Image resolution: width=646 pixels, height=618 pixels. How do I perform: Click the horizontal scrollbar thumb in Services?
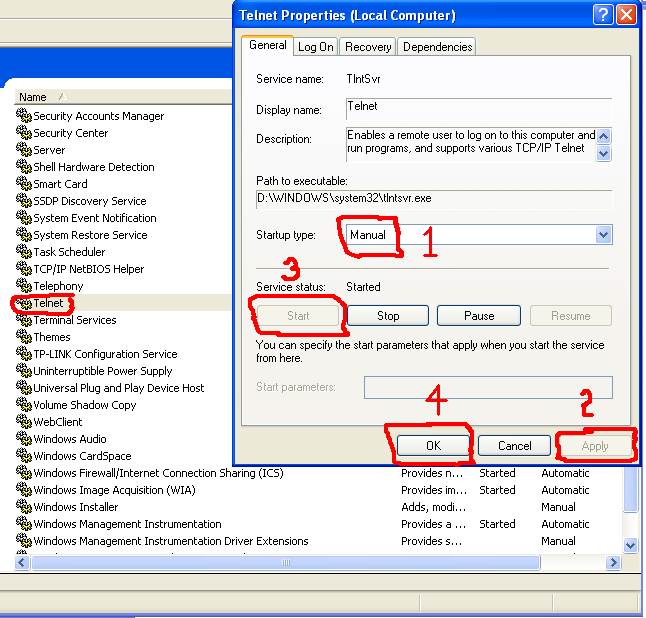(x=286, y=562)
